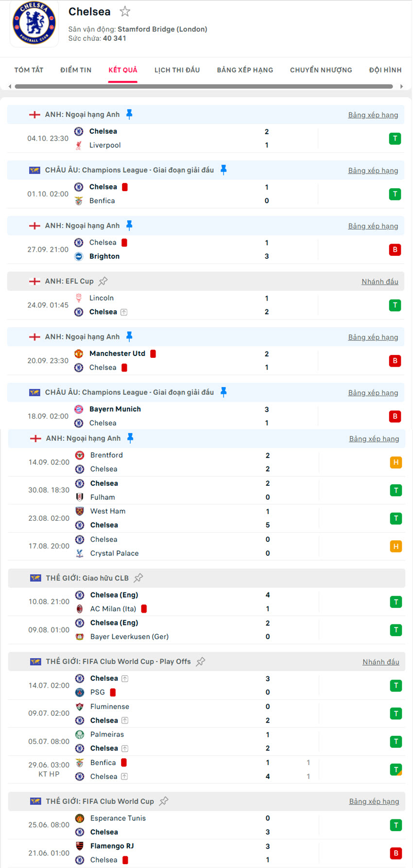Click the orange H badge for Brentford–Chelsea
The image size is (413, 868).
coord(396,462)
